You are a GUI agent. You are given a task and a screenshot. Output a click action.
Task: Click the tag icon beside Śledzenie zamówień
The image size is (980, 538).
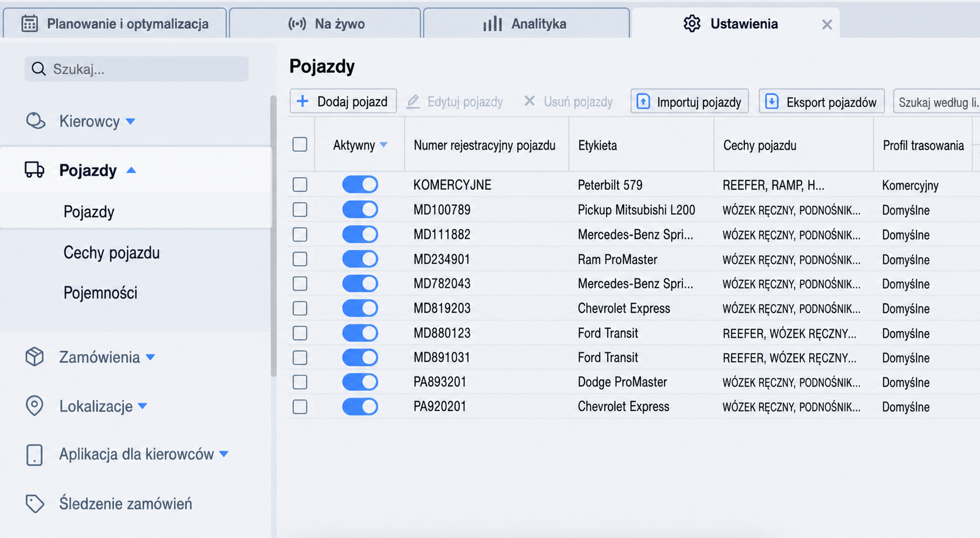(x=34, y=503)
